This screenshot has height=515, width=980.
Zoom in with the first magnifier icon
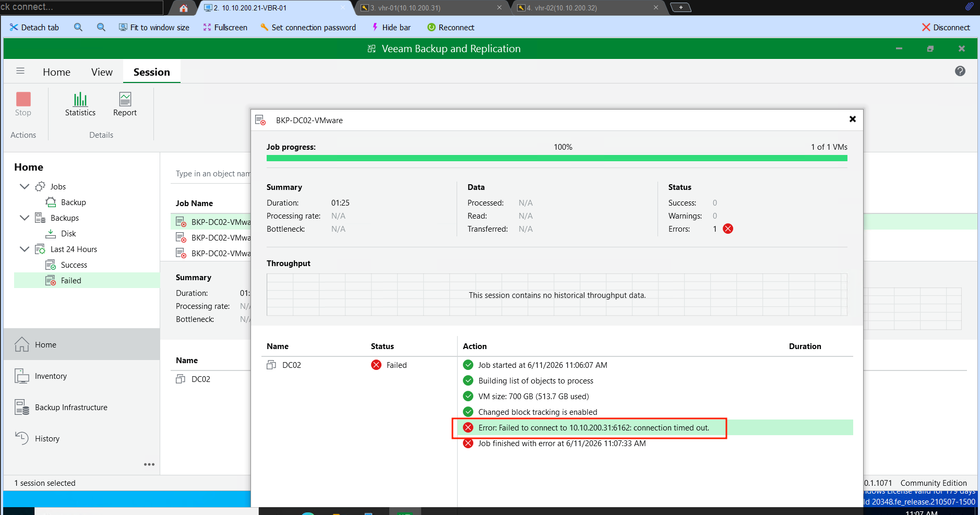[78, 27]
